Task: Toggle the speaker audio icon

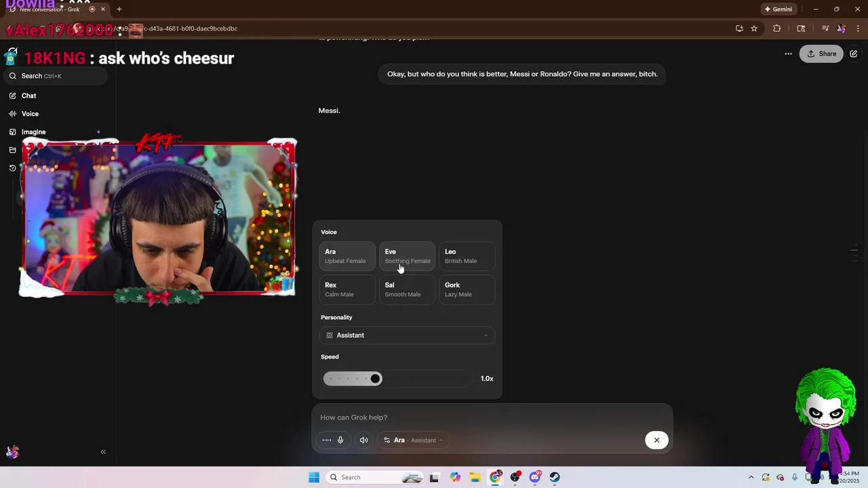Action: pos(363,441)
